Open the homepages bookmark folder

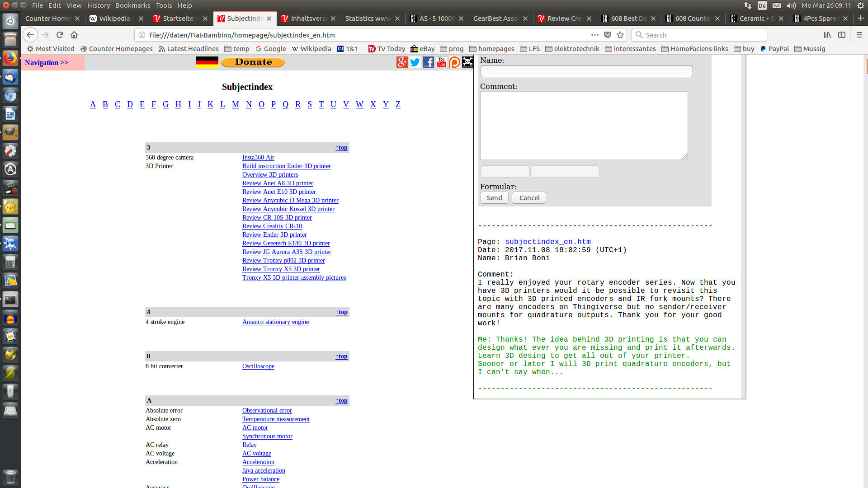point(491,49)
